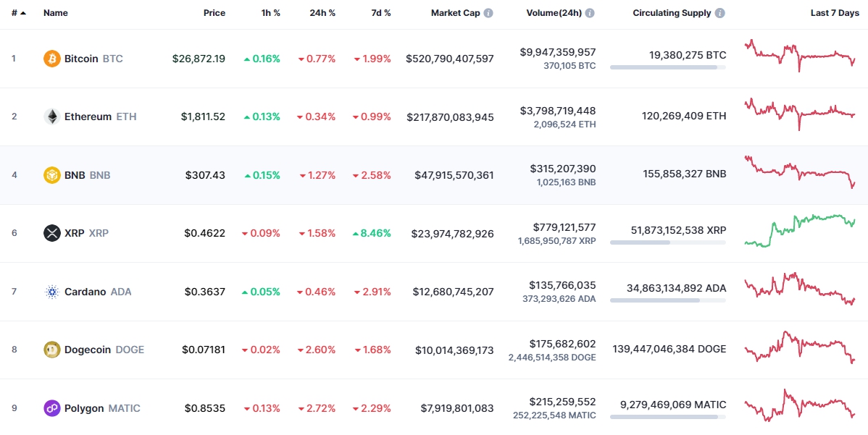Viewport: 868px width, 435px height.
Task: Click the BNB logo icon
Action: (52, 175)
